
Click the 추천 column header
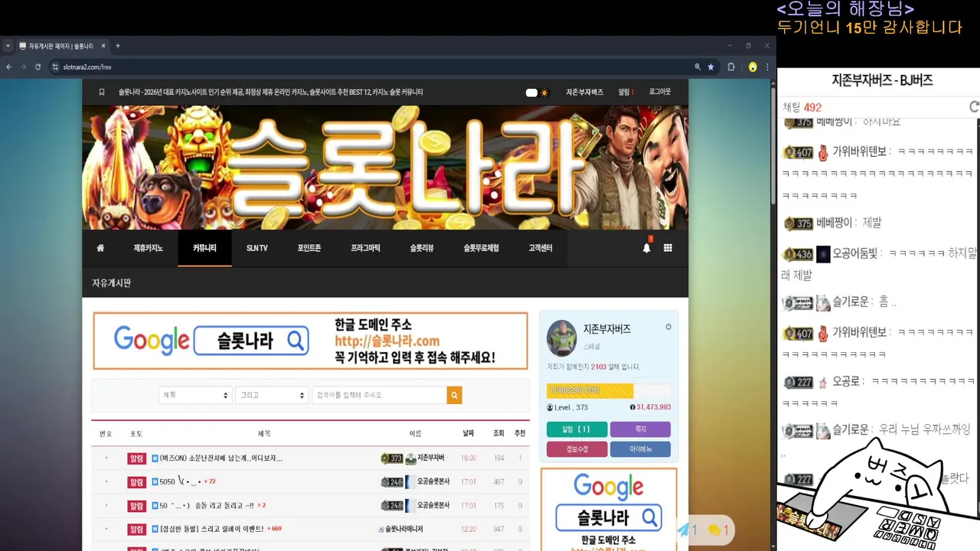tap(520, 433)
